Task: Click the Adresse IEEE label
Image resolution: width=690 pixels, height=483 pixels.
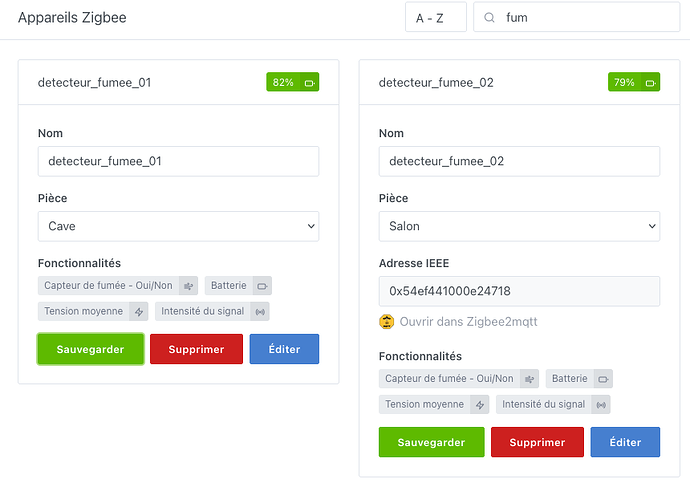Action: tap(414, 263)
